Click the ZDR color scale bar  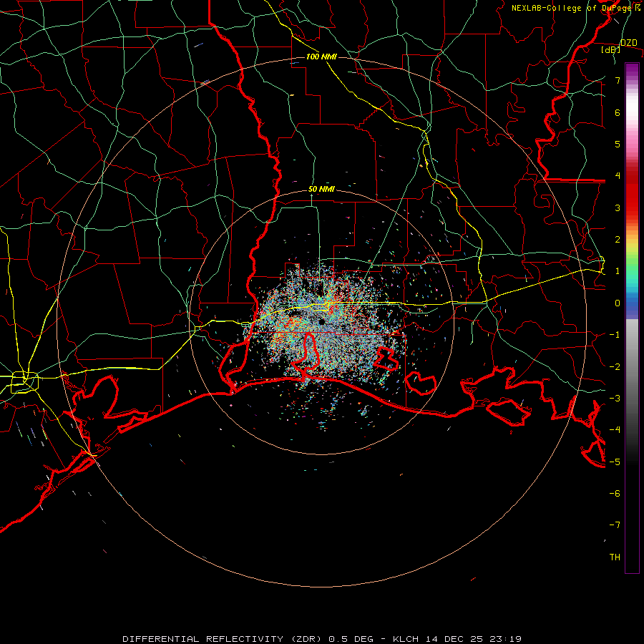632,318
